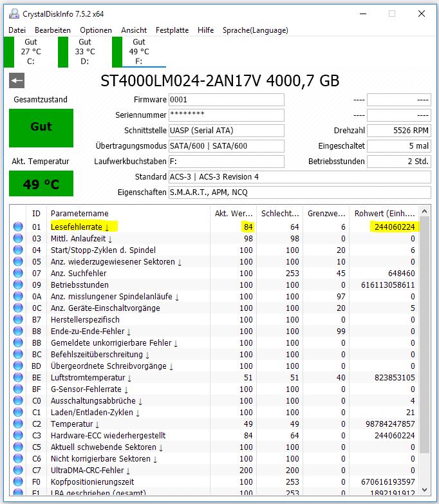Click status orb for misslungener Spindelanläufe row
The width and height of the screenshot is (439, 504).
pyautogui.click(x=18, y=296)
